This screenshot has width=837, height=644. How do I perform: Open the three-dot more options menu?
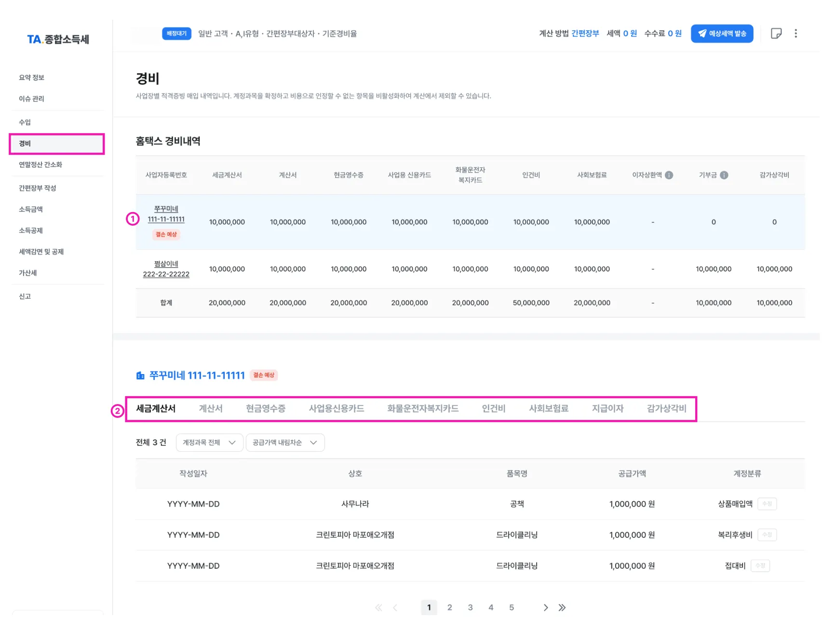point(796,33)
